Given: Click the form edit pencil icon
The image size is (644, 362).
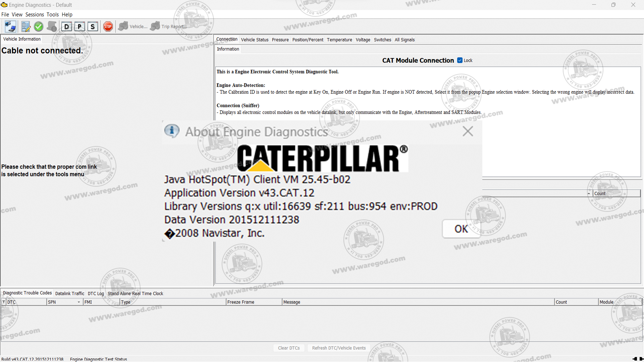Looking at the screenshot, I should [25, 26].
